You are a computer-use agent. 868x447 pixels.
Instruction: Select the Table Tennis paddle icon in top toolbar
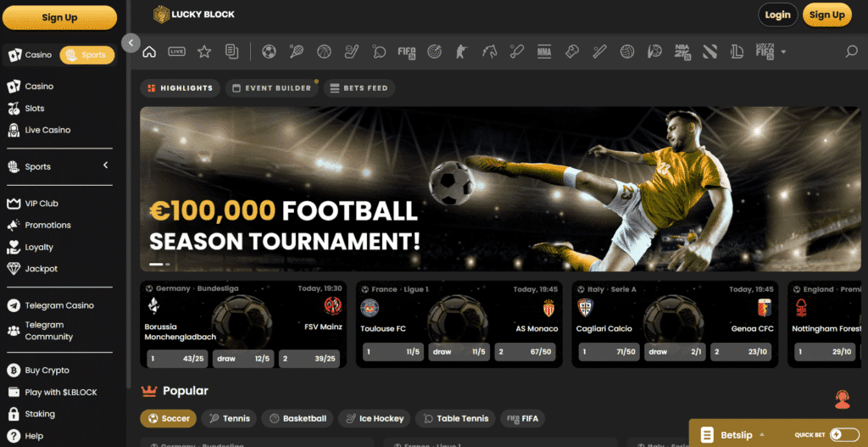(379, 52)
